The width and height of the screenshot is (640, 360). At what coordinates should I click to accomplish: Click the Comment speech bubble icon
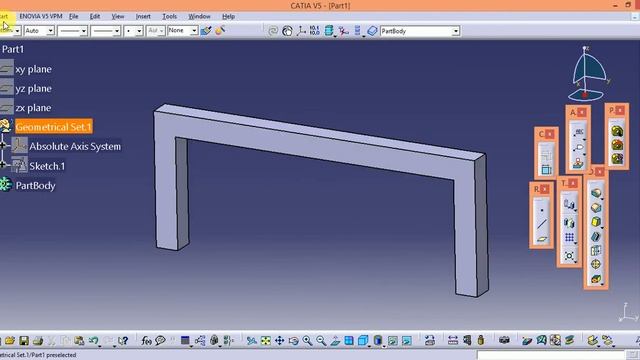[x=160, y=340]
